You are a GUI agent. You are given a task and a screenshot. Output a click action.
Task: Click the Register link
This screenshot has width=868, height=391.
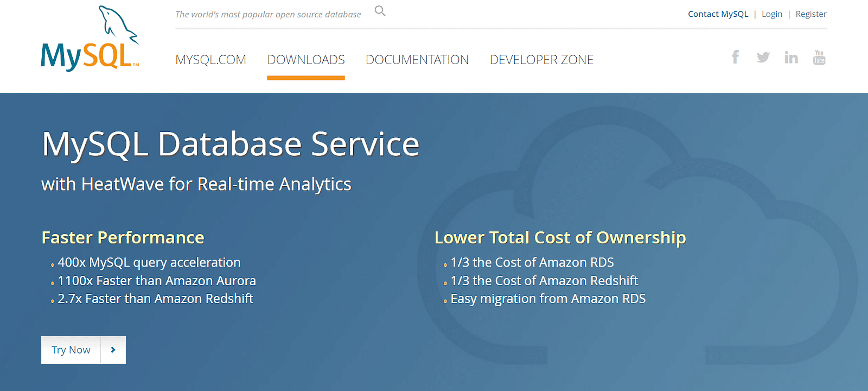click(x=811, y=14)
